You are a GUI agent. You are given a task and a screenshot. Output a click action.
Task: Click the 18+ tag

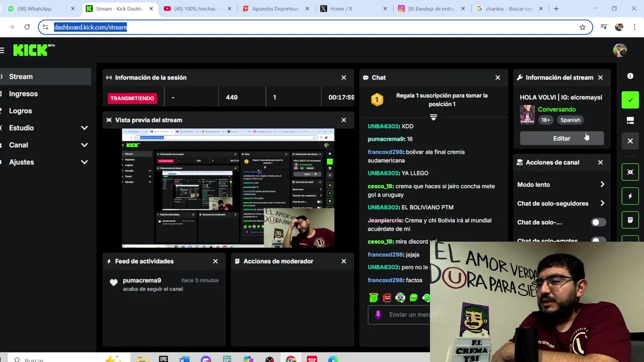(546, 120)
